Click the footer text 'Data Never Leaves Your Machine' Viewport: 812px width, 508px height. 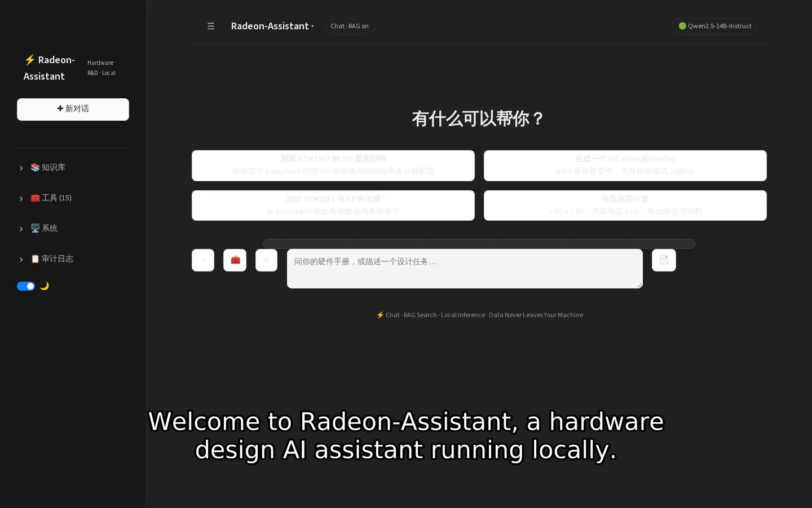coord(536,315)
